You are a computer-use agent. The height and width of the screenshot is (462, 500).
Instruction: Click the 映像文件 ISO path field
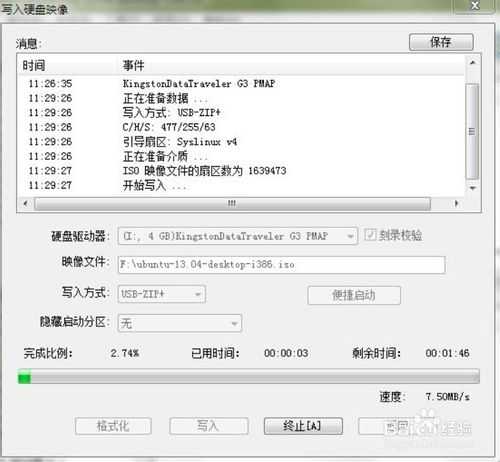281,265
